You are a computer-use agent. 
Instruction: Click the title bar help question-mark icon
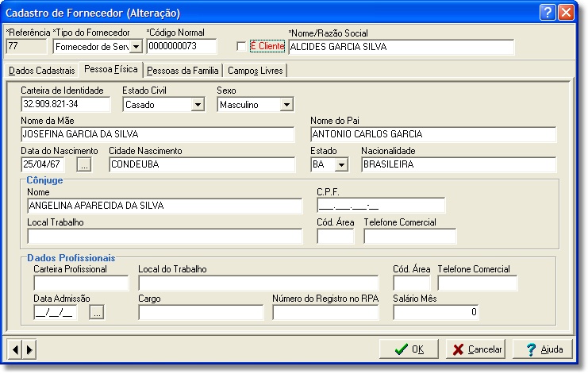(x=548, y=13)
